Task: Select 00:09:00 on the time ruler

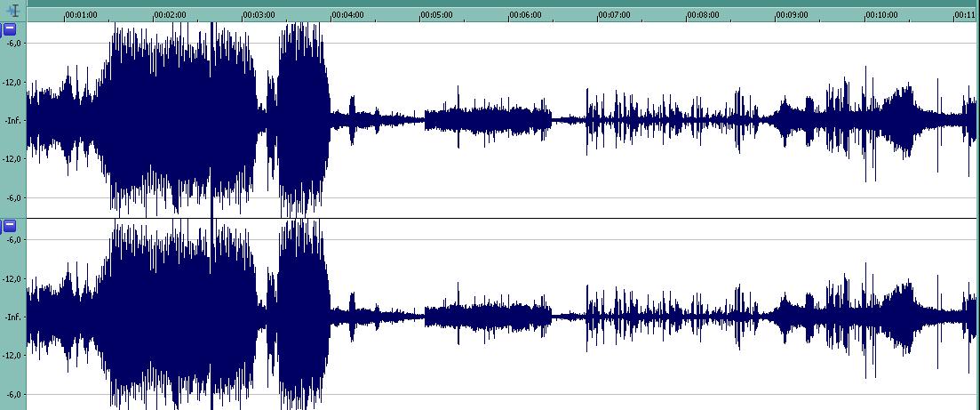Action: (x=791, y=15)
